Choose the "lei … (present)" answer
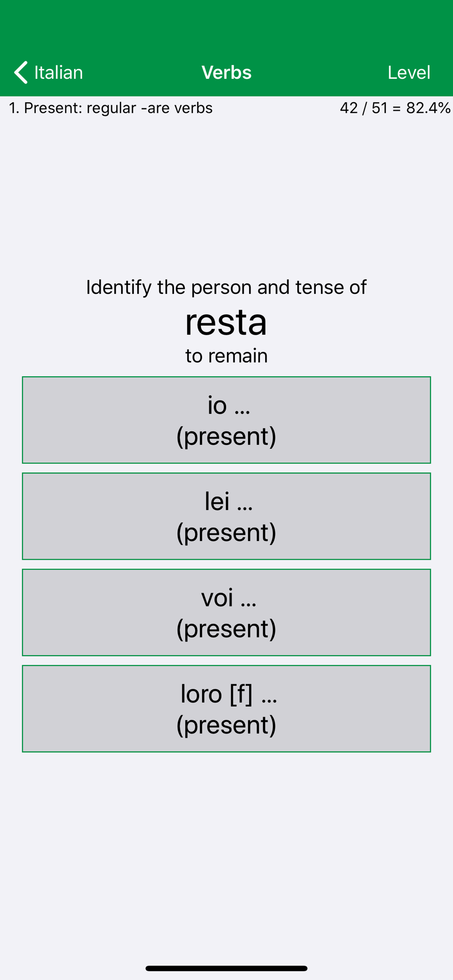This screenshot has height=980, width=453. click(226, 516)
